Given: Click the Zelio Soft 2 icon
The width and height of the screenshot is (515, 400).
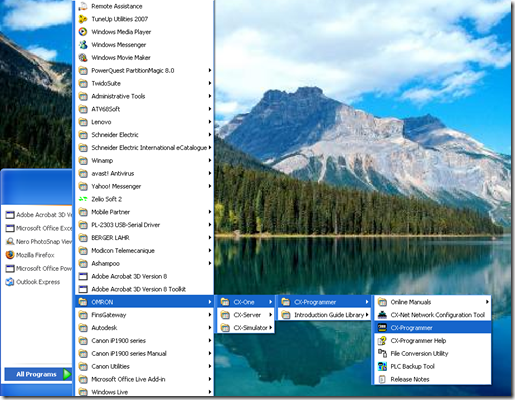Looking at the screenshot, I should (83, 199).
